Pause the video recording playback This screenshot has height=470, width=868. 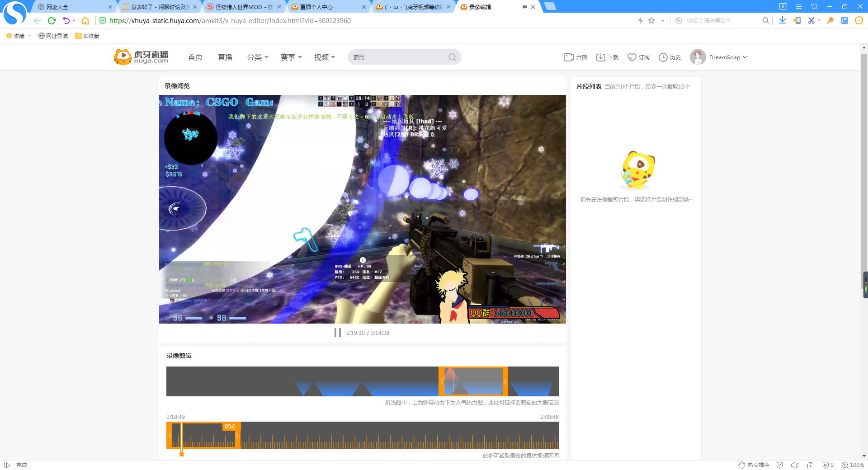coord(337,333)
